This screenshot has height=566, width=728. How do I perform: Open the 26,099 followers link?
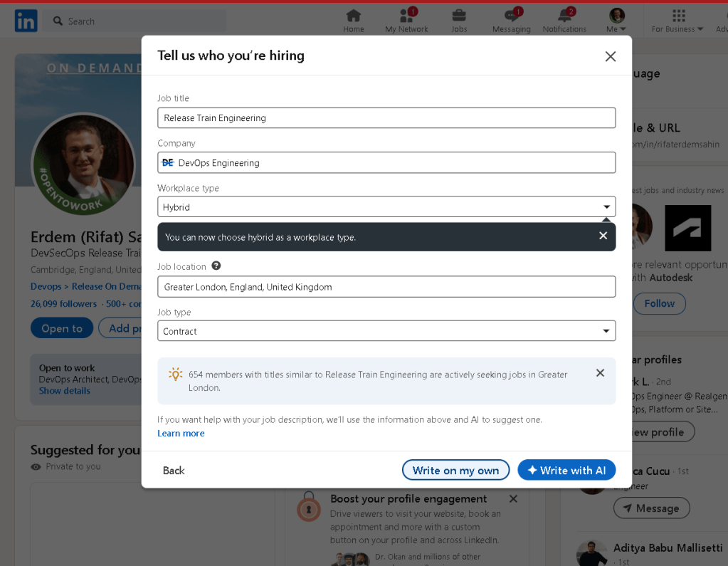pyautogui.click(x=63, y=304)
